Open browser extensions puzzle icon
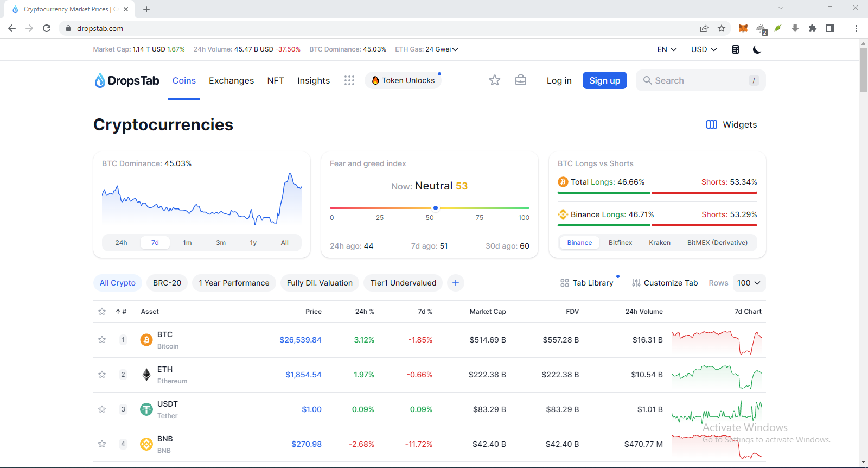The width and height of the screenshot is (868, 468). [813, 28]
